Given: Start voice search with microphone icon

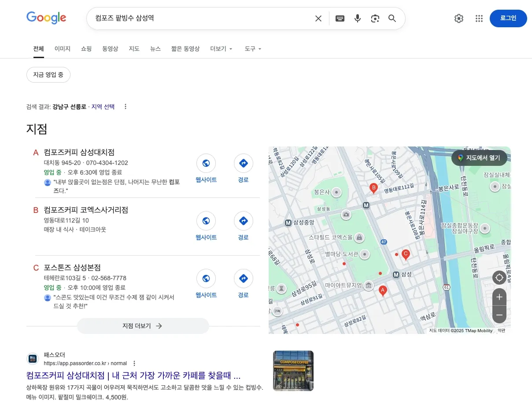Looking at the screenshot, I should 357,18.
